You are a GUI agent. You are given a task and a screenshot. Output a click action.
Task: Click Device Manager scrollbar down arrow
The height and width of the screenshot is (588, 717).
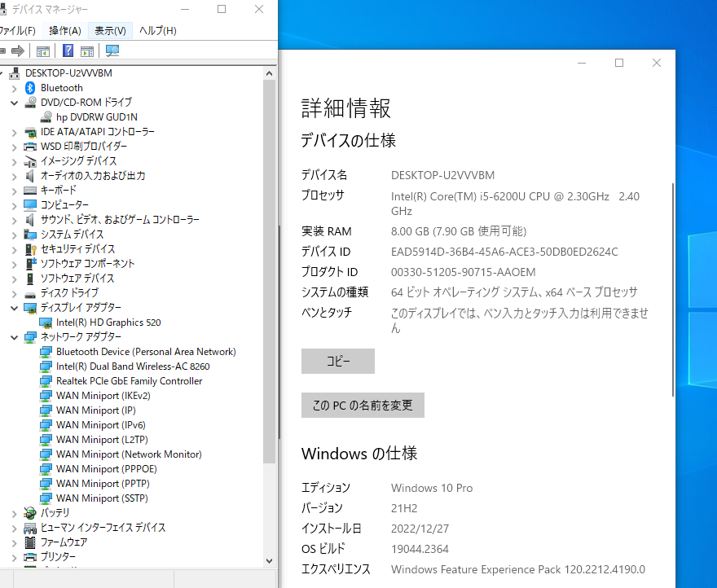pyautogui.click(x=270, y=560)
